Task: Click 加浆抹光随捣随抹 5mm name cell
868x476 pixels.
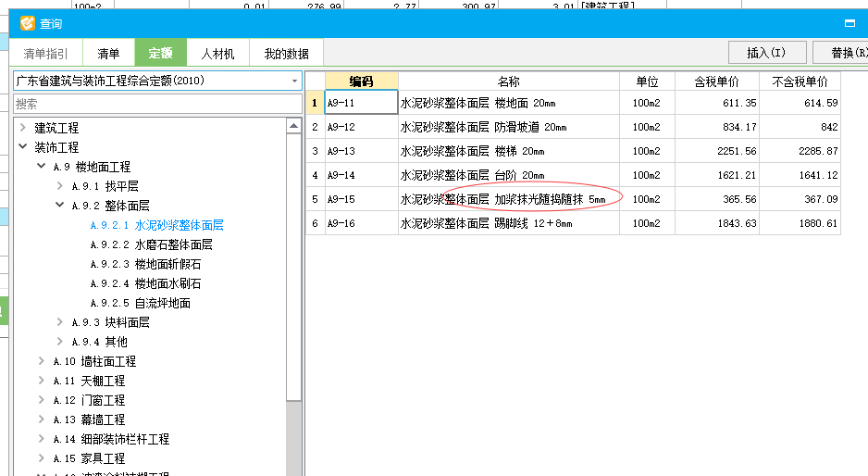Action: click(x=509, y=199)
